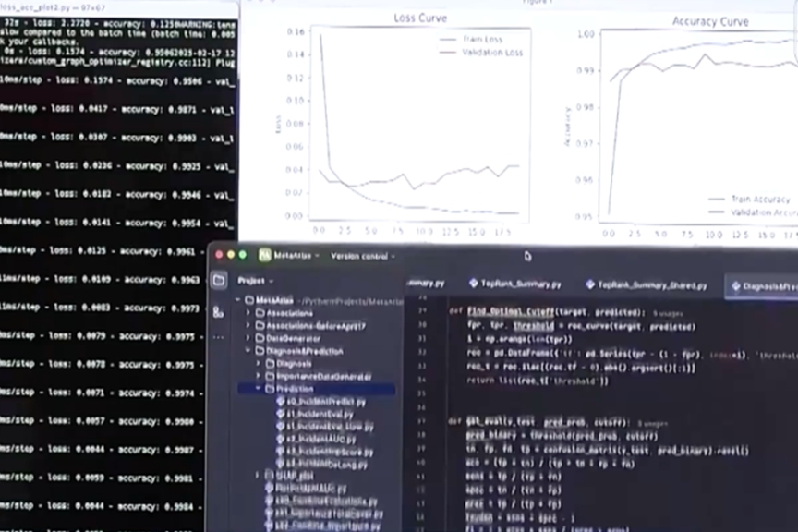Collapse the Prediction folder arrow
The width and height of the screenshot is (798, 532).
(x=259, y=389)
